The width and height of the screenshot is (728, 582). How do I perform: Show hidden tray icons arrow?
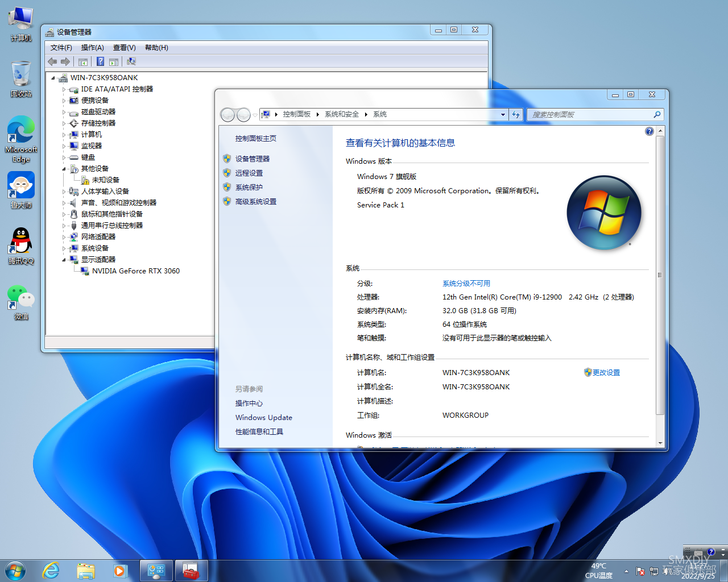(626, 571)
